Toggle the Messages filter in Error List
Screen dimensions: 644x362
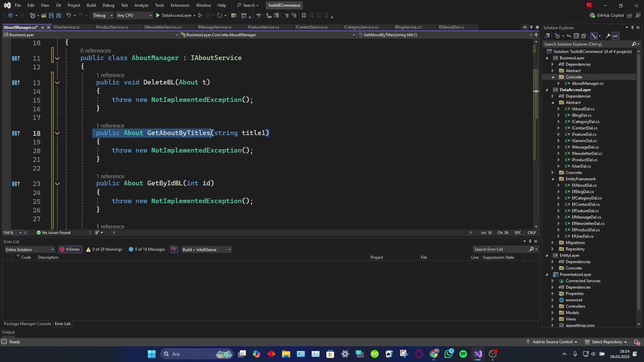point(147,249)
